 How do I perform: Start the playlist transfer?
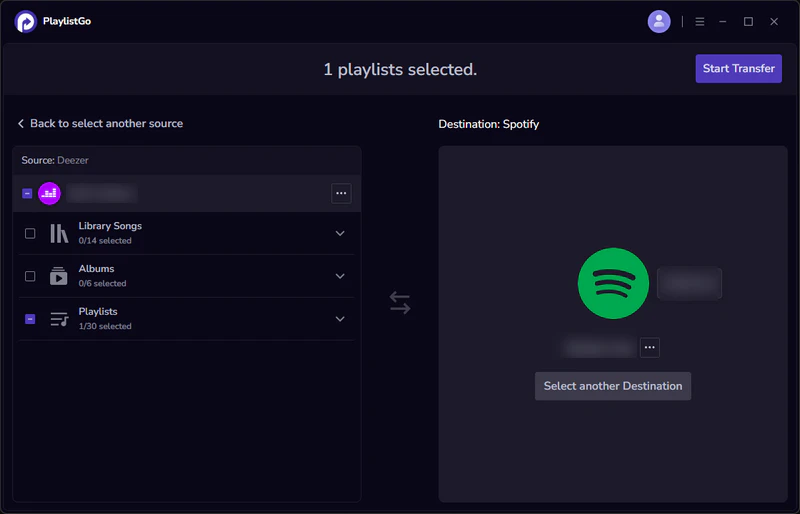coord(738,68)
